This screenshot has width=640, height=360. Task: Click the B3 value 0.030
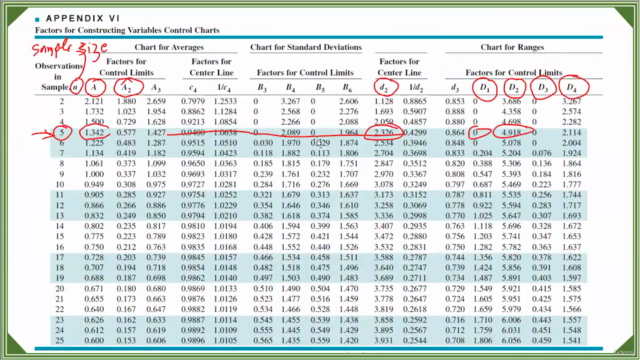click(x=263, y=143)
